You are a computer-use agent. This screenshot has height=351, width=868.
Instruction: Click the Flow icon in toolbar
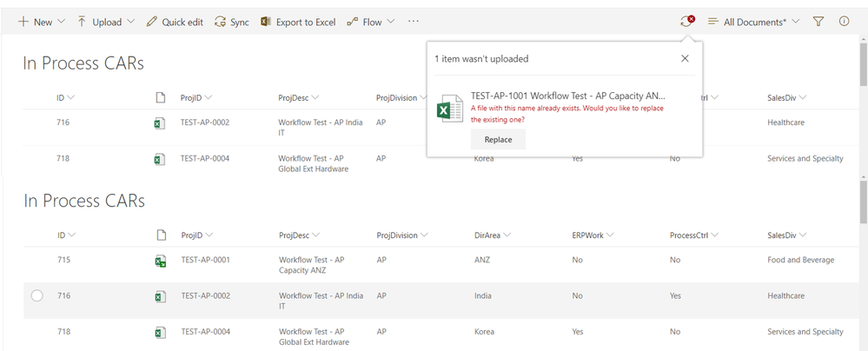(352, 22)
